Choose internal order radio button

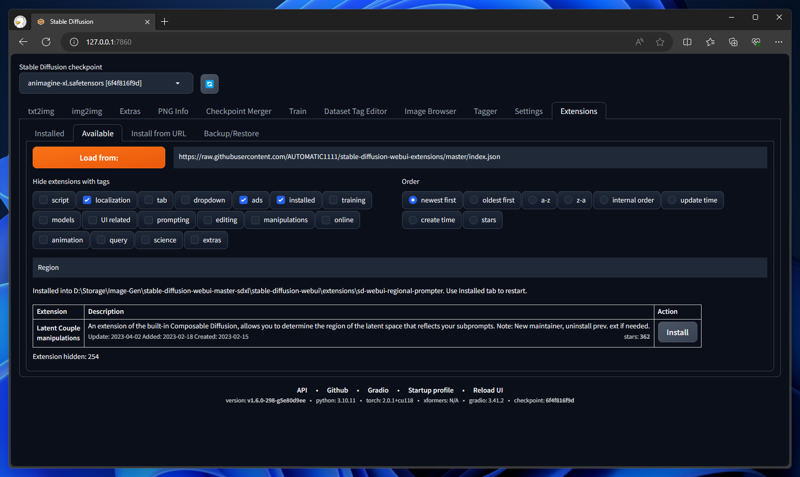604,200
